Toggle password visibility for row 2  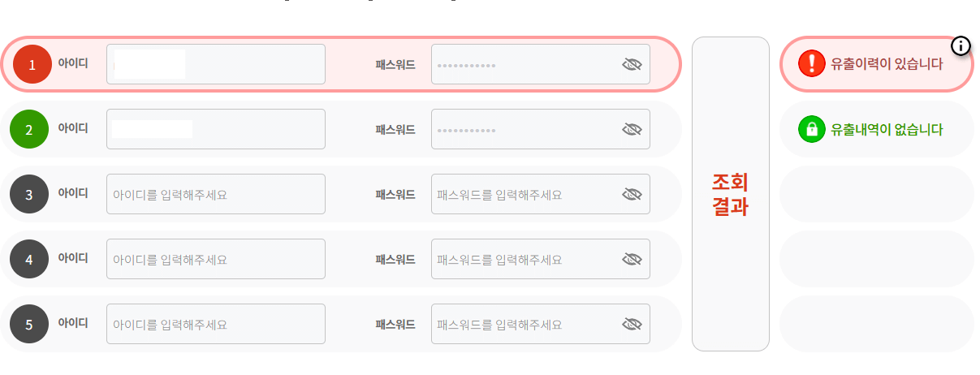pyautogui.click(x=632, y=129)
